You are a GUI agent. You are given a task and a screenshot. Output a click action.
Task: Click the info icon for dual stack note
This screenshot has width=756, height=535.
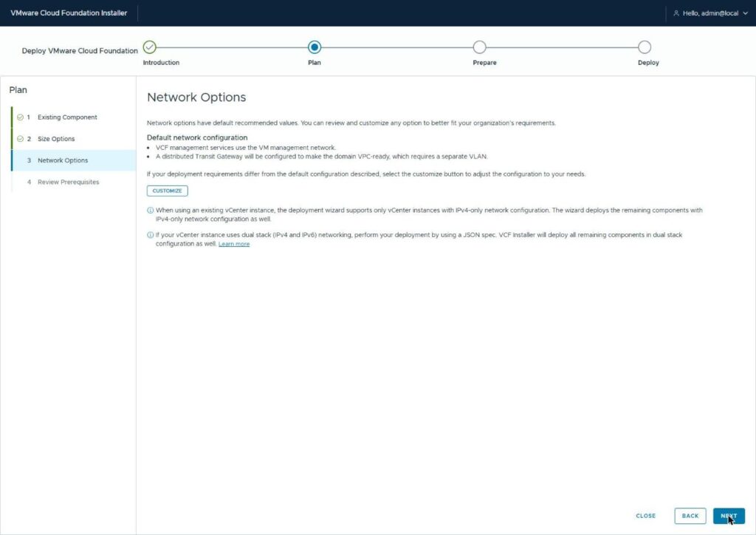pos(150,235)
